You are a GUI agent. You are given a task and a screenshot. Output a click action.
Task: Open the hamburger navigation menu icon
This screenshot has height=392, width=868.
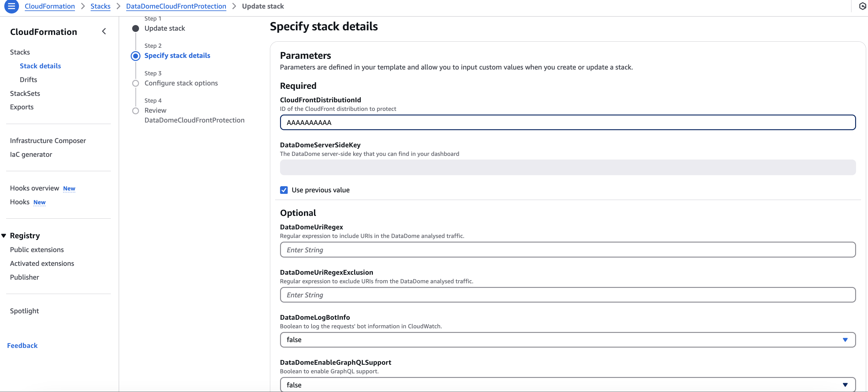[x=11, y=6]
